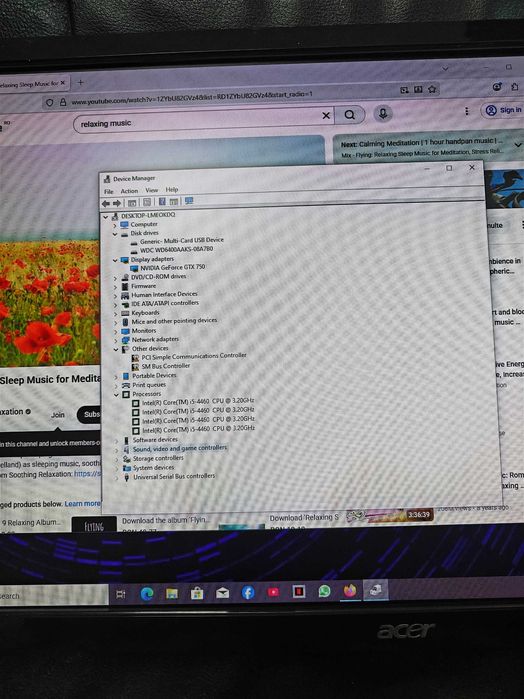Expand the Computer category arrow
This screenshot has height=699, width=524.
pyautogui.click(x=115, y=226)
